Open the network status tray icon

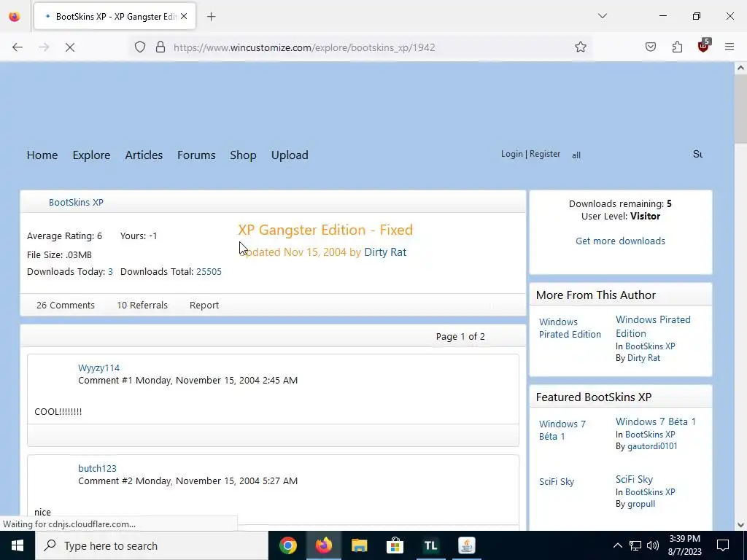coord(635,545)
